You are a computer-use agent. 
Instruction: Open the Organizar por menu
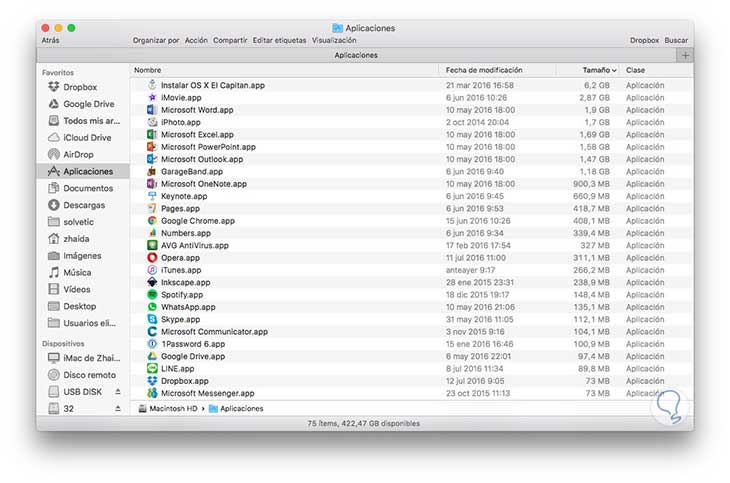[x=155, y=40]
